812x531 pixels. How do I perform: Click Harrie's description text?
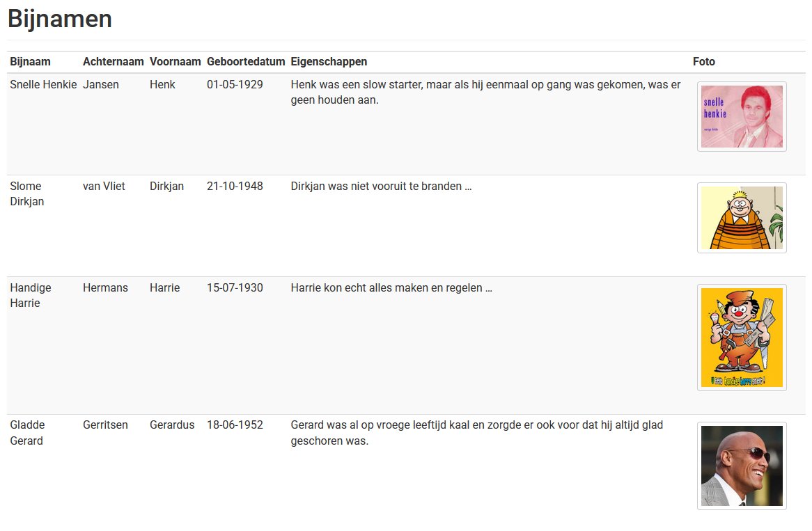click(391, 288)
